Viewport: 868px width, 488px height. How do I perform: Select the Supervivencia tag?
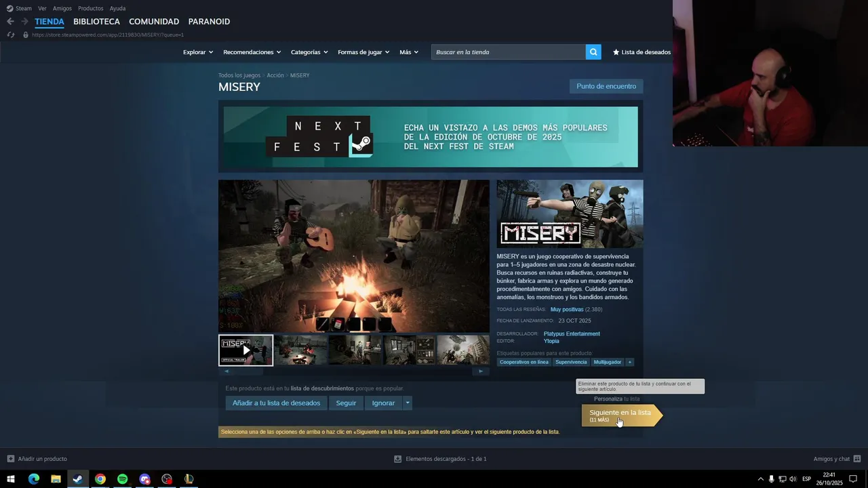click(571, 362)
